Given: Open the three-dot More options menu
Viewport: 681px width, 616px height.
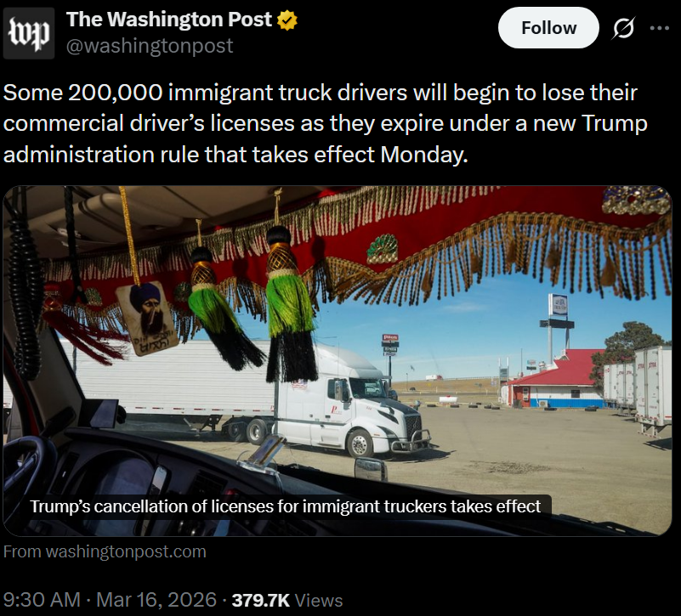Looking at the screenshot, I should click(659, 28).
